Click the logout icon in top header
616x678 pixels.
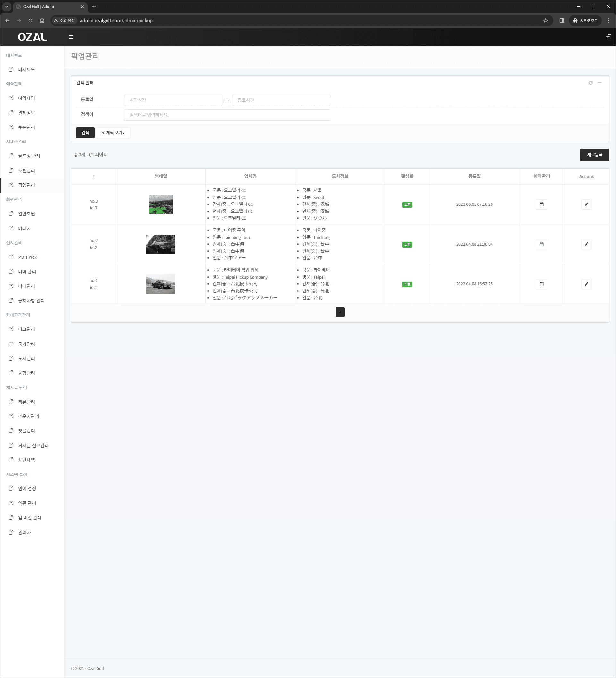click(x=608, y=37)
